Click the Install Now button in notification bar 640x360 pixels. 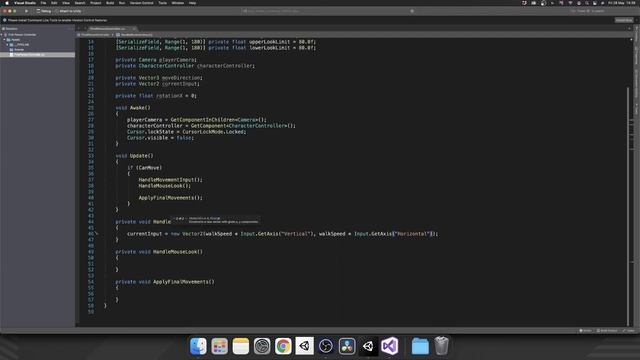pyautogui.click(x=624, y=20)
